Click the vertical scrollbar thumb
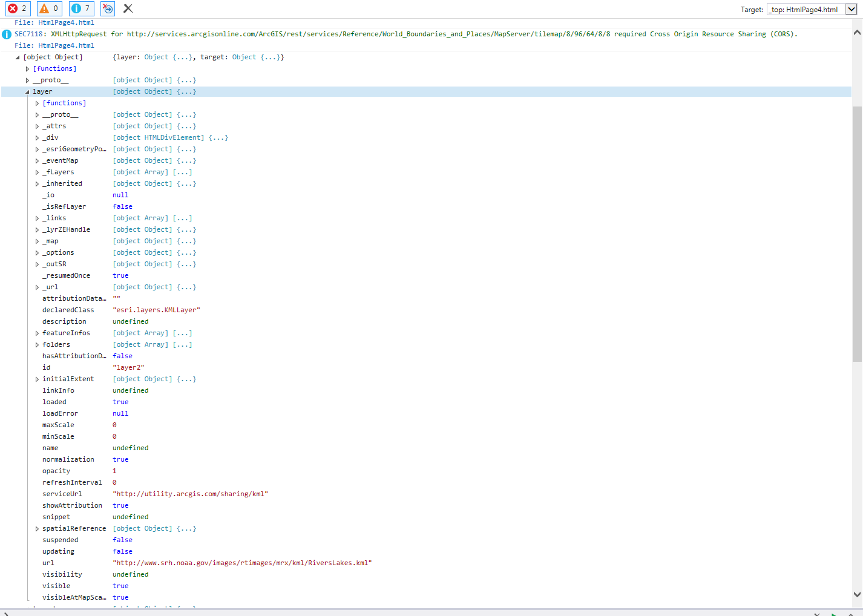 857,234
